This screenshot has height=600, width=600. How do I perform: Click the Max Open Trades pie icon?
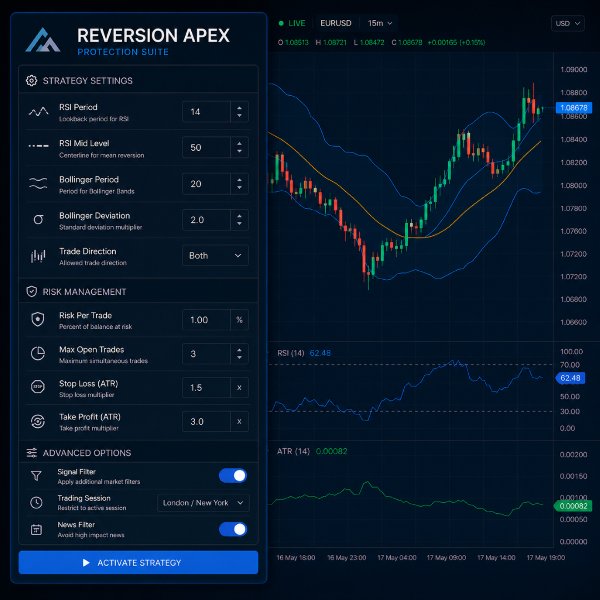[x=38, y=353]
